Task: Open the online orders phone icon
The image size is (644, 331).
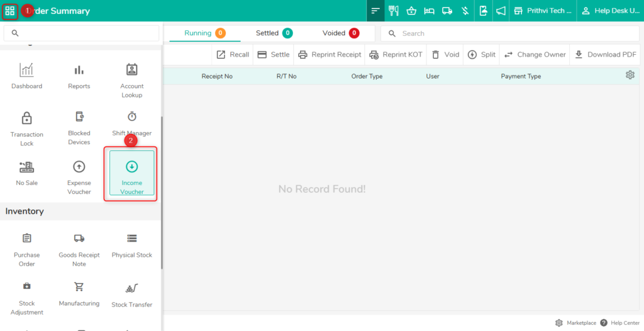Action: (x=483, y=11)
